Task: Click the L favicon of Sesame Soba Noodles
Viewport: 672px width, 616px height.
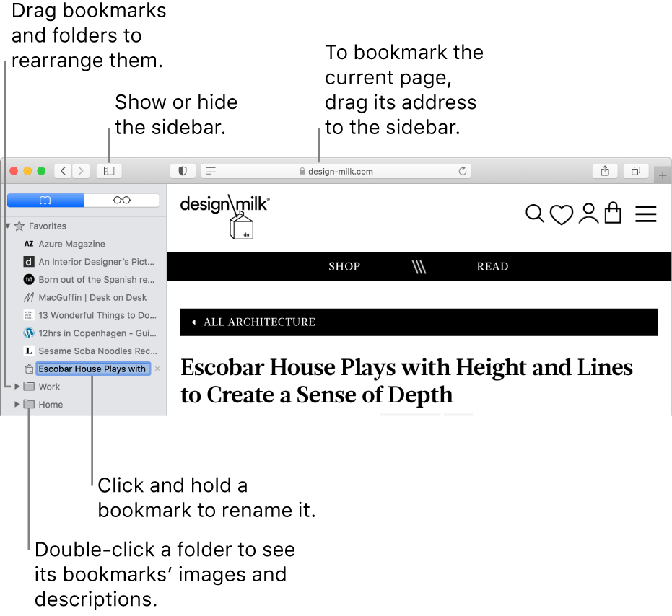Action: 29,351
